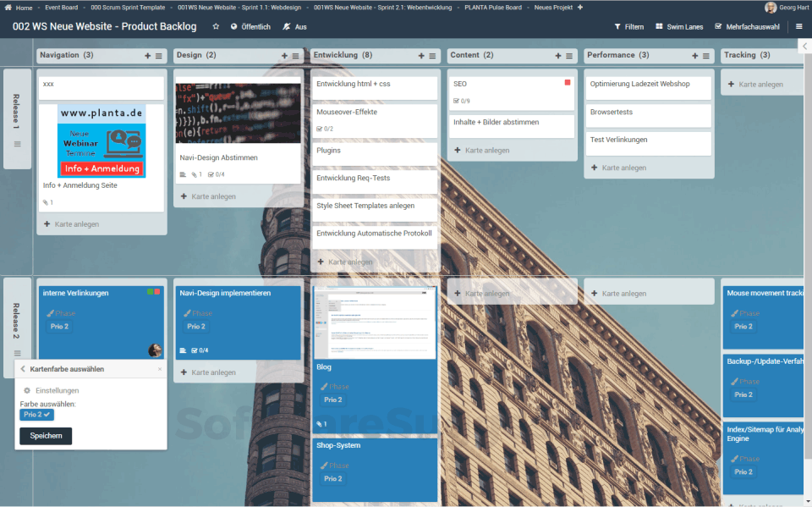Click Karte anlegen in Navigation Release 1
812x507 pixels.
click(71, 224)
